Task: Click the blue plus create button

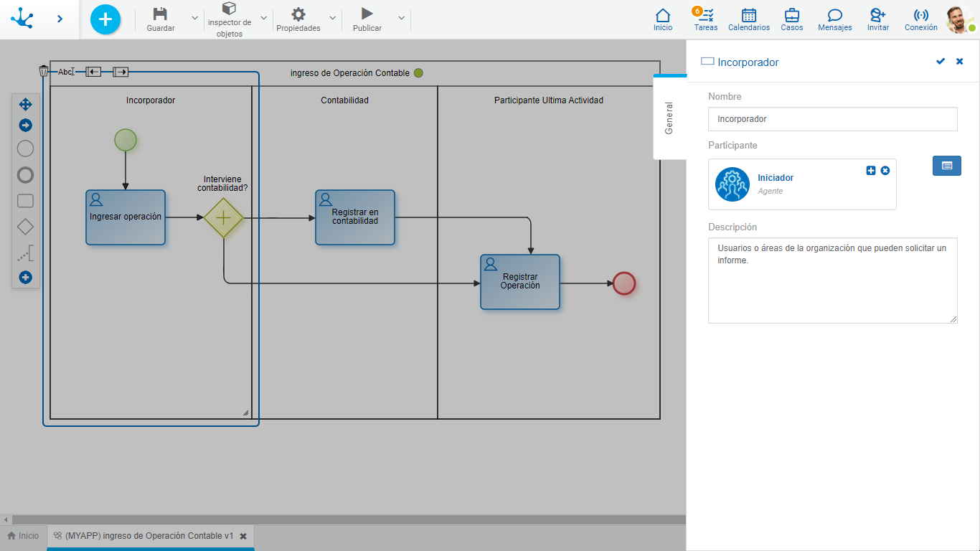Action: click(105, 19)
